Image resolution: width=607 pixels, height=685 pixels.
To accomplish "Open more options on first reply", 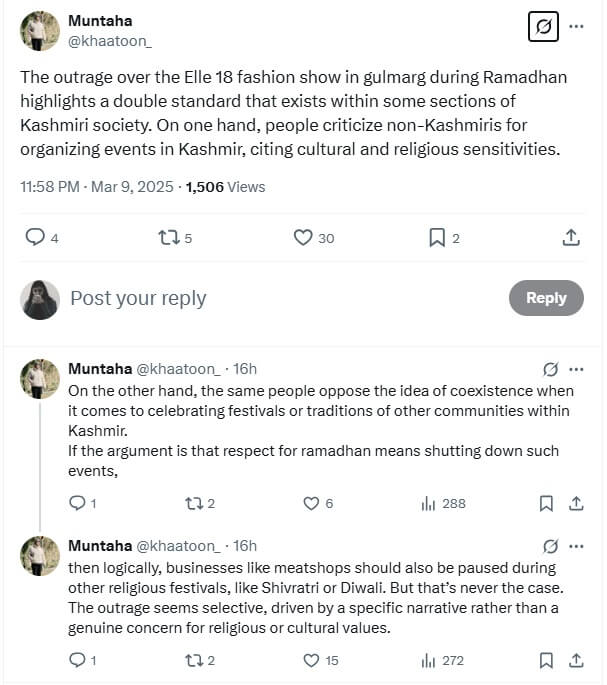I will coord(576,367).
